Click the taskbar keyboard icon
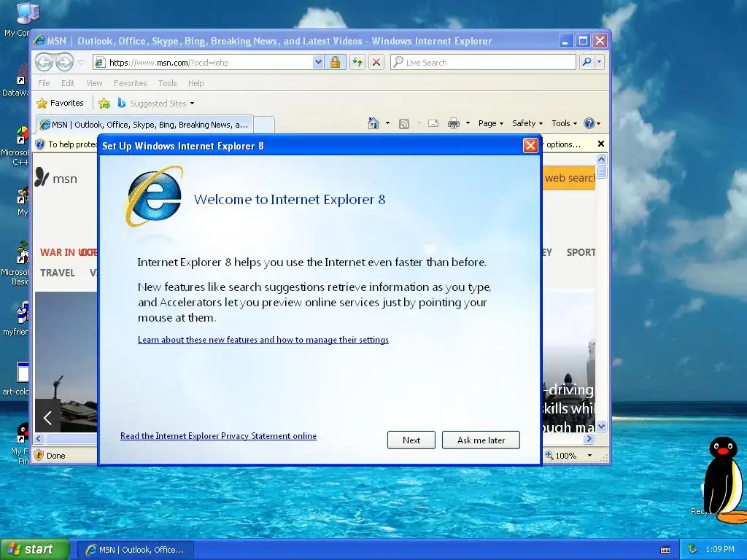This screenshot has height=560, width=747. (665, 550)
